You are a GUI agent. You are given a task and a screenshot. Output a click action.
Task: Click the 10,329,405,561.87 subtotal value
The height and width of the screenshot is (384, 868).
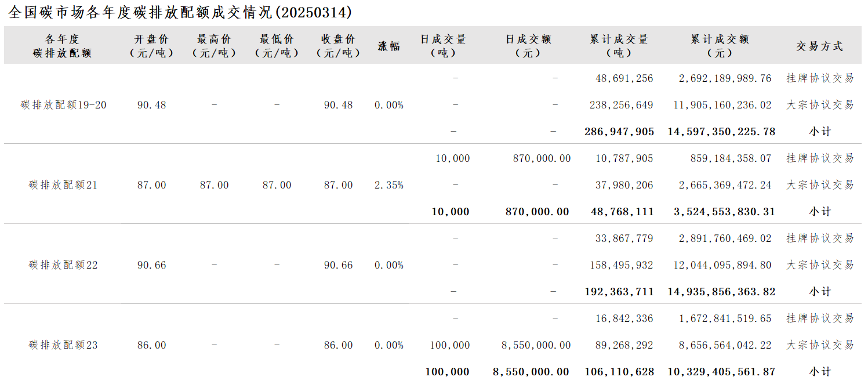721,372
